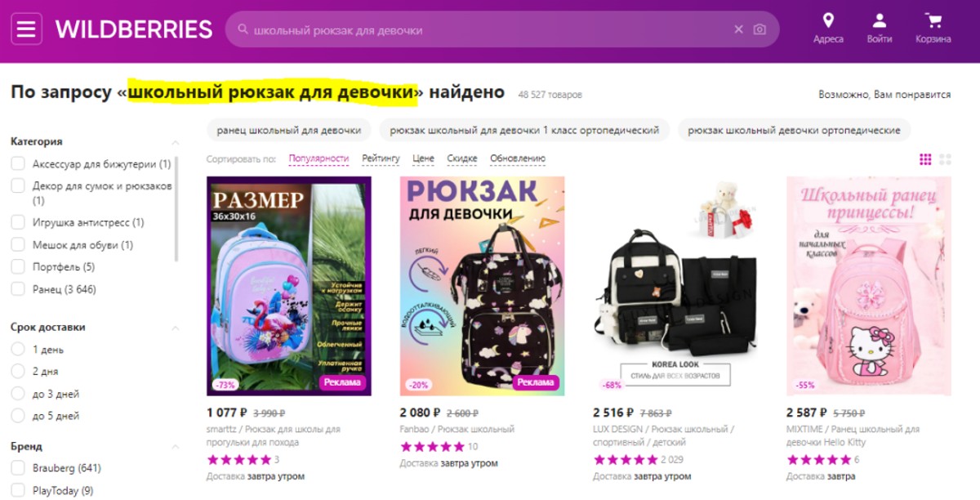
Task: Open the Адреса location pin icon
Action: [x=828, y=20]
